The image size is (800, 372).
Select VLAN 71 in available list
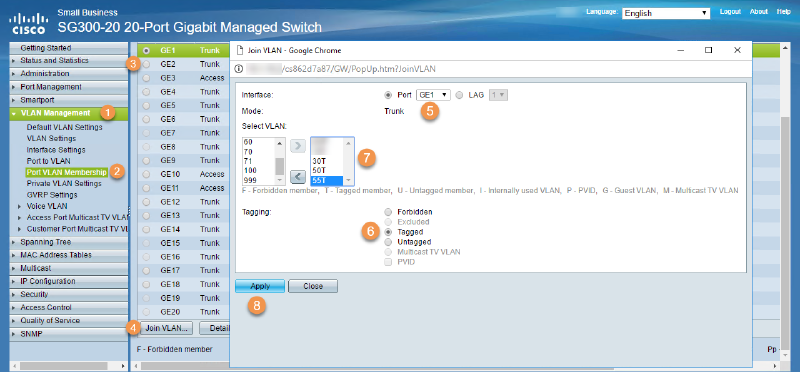pos(259,161)
